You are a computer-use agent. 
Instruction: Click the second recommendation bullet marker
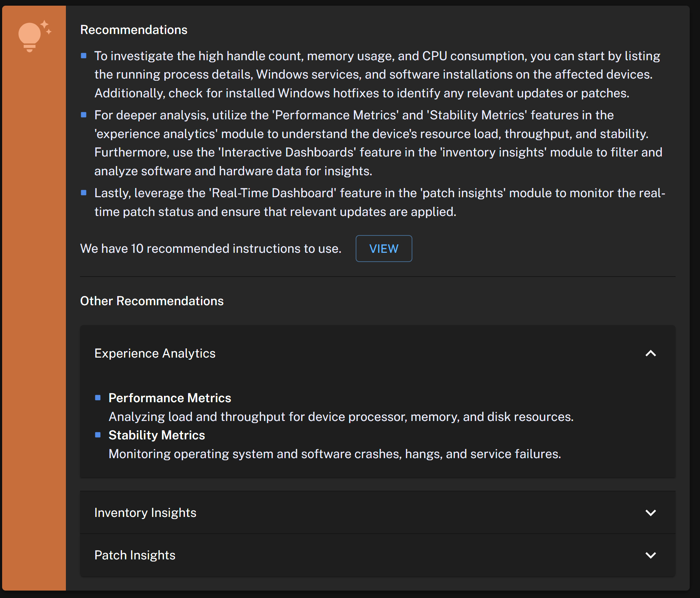click(x=84, y=115)
